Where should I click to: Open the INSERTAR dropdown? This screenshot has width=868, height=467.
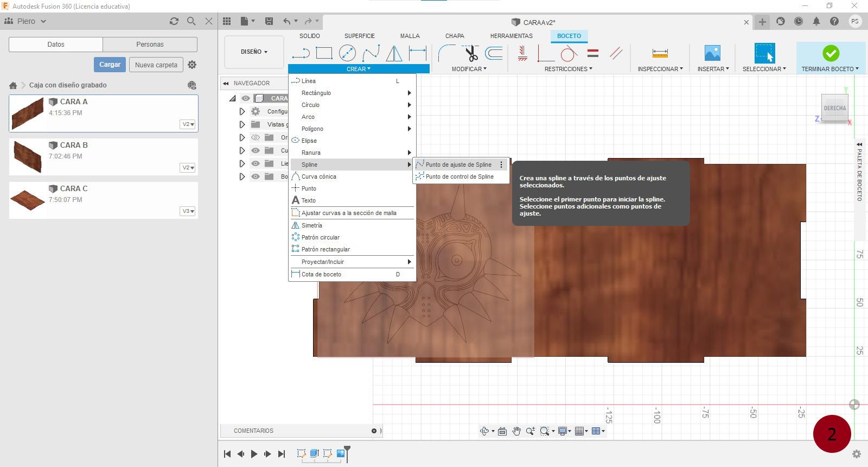713,69
